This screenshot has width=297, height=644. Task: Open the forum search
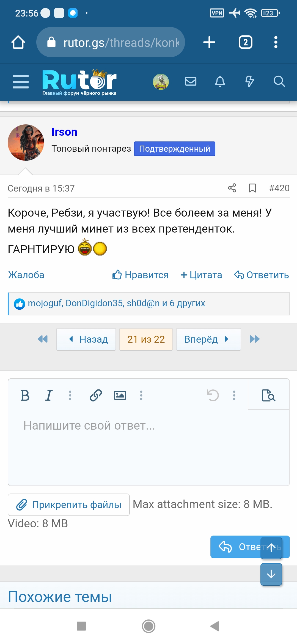pyautogui.click(x=279, y=81)
